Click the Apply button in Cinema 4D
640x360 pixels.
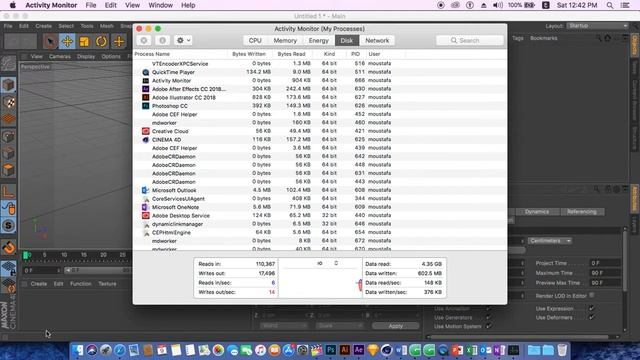pos(396,326)
